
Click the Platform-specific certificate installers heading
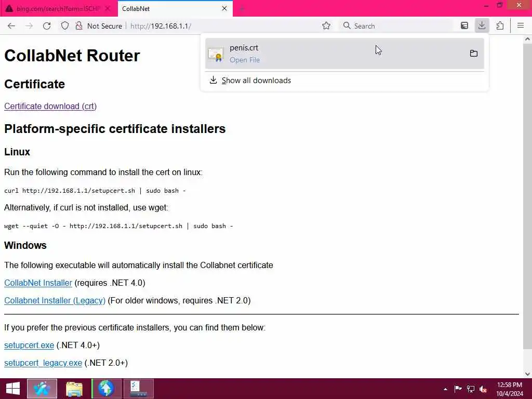[115, 129]
